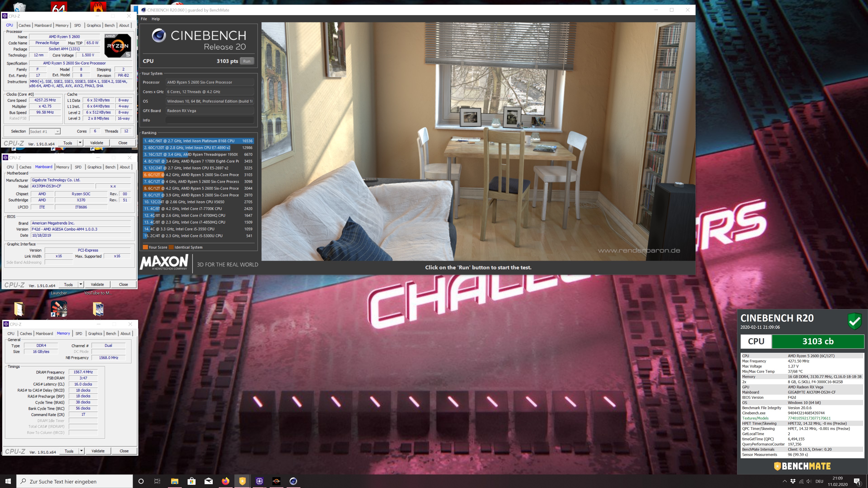
Task: Open Cinebench Help menu
Action: (156, 19)
